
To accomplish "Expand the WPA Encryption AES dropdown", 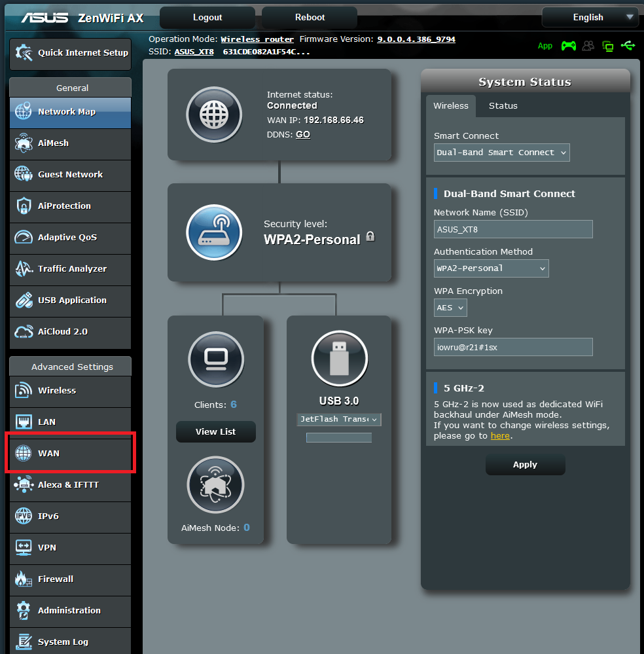I will point(450,308).
